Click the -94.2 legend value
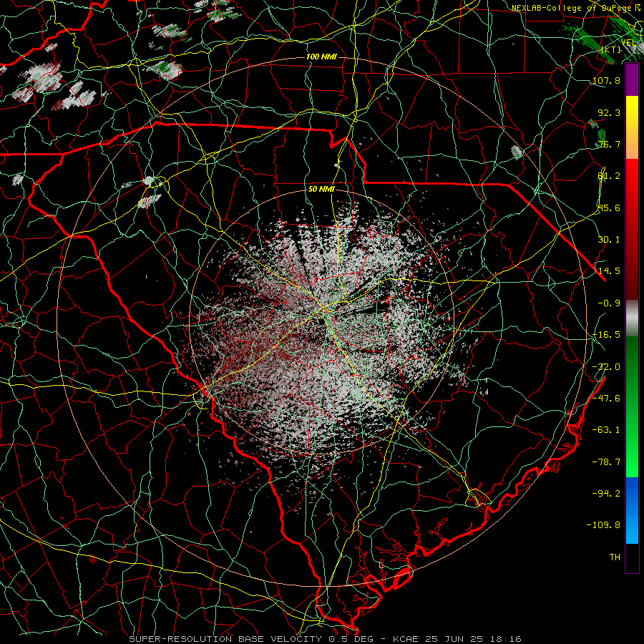 (606, 494)
